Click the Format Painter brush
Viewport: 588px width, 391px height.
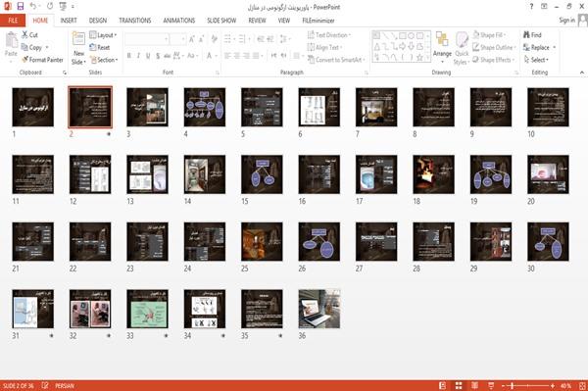tap(24, 60)
